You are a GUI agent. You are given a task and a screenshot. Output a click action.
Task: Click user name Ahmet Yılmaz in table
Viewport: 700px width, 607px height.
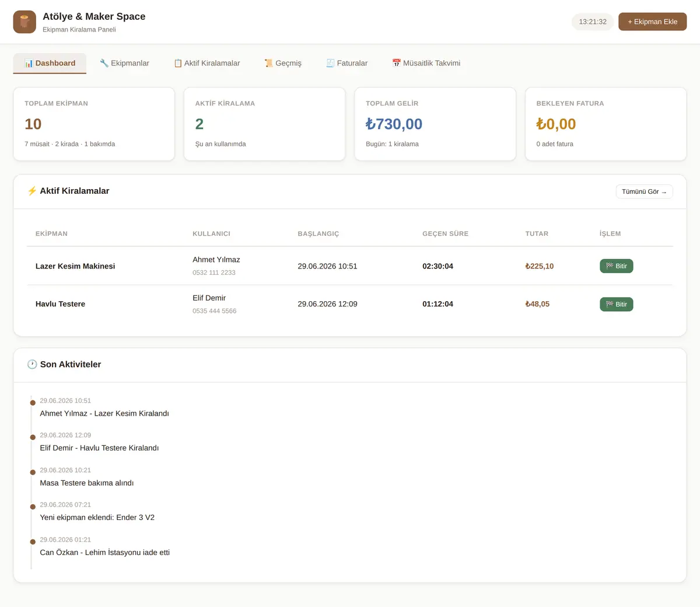click(216, 260)
